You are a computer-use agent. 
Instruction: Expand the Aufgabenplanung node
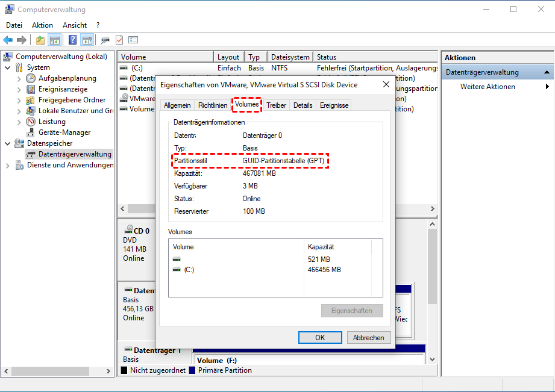tap(19, 79)
